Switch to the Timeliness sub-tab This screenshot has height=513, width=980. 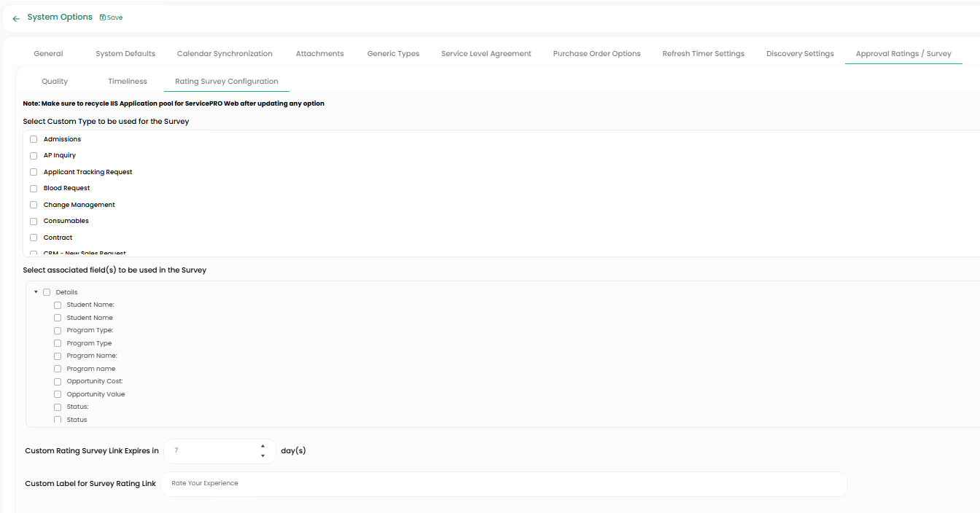pos(128,81)
